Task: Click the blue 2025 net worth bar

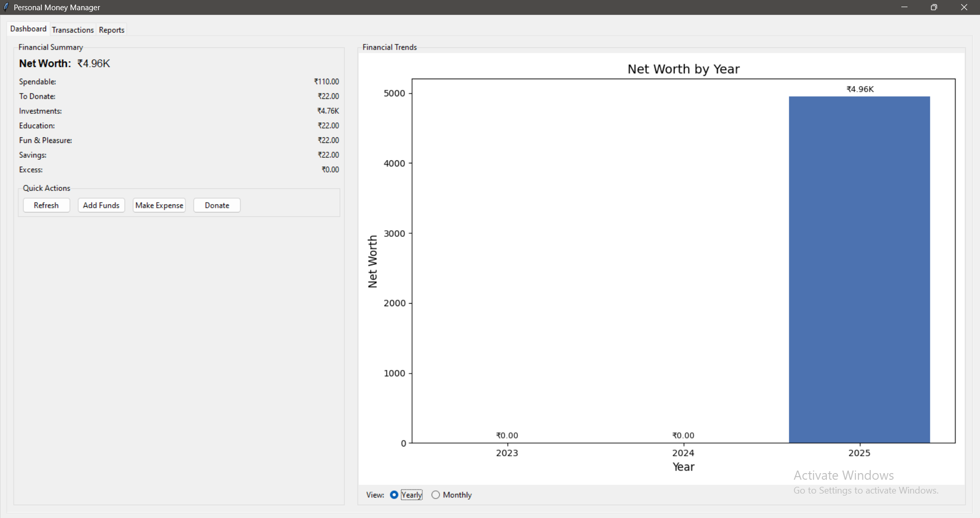Action: pos(859,269)
